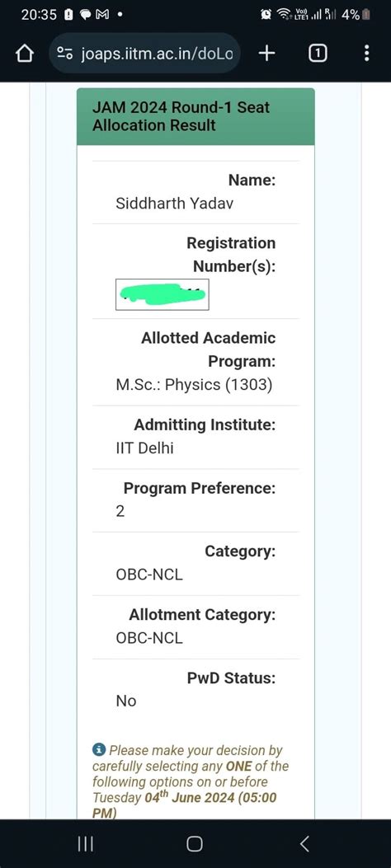Tap the JAM 2024 Round-1 Seat Allocation header
Screen dimensions: 391x868
[x=195, y=116]
